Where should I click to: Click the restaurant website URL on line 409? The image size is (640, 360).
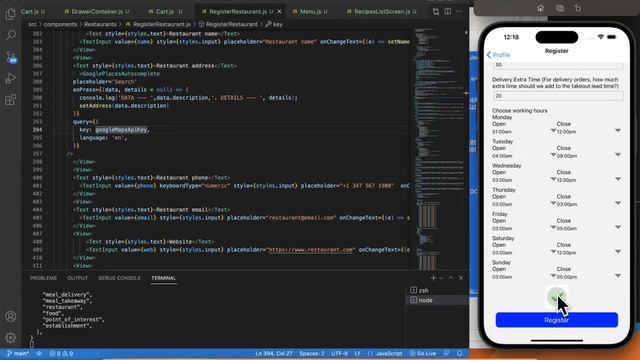coord(310,250)
